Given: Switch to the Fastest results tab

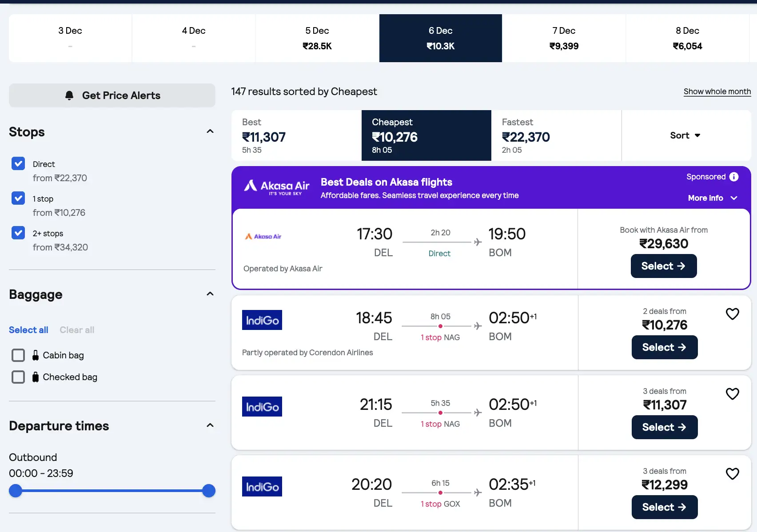Looking at the screenshot, I should [556, 135].
